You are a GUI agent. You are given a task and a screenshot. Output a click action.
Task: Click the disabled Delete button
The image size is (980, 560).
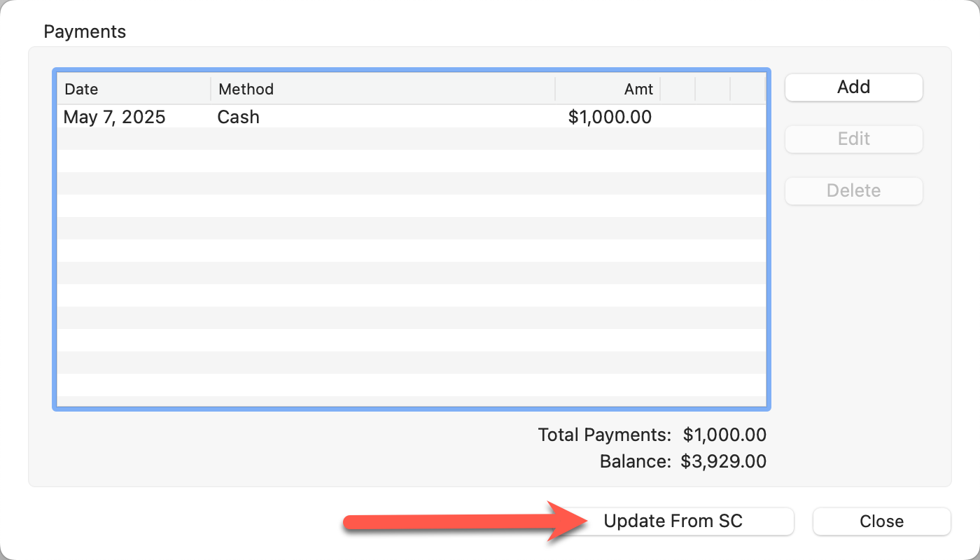click(853, 190)
